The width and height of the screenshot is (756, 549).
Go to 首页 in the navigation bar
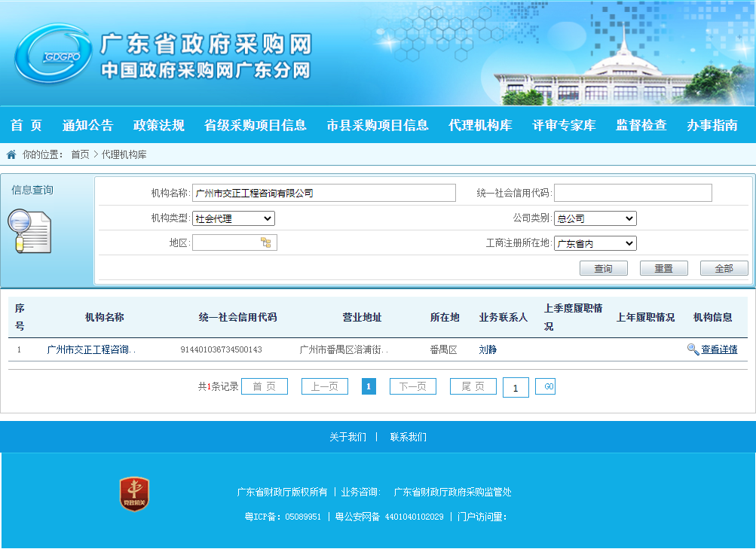point(26,125)
